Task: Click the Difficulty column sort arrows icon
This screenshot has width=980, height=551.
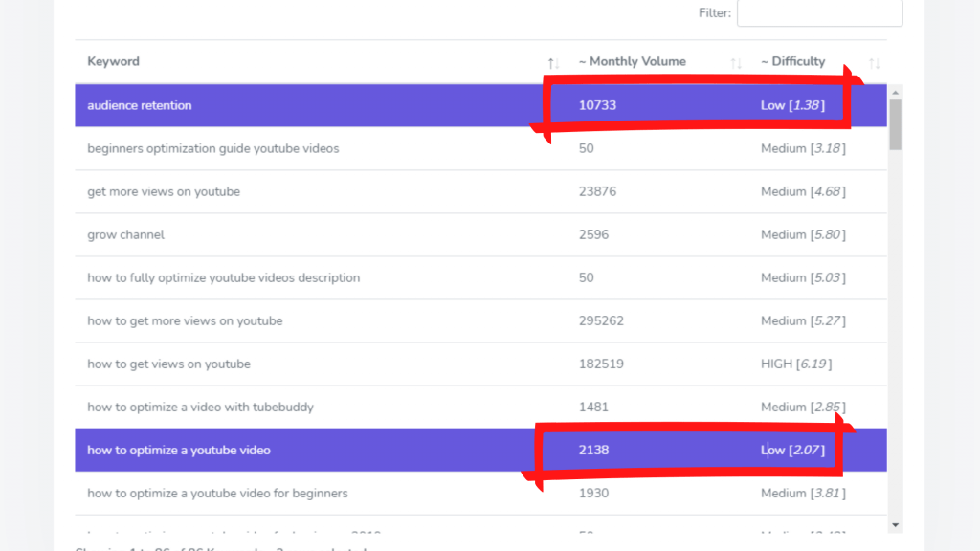Action: click(x=874, y=63)
